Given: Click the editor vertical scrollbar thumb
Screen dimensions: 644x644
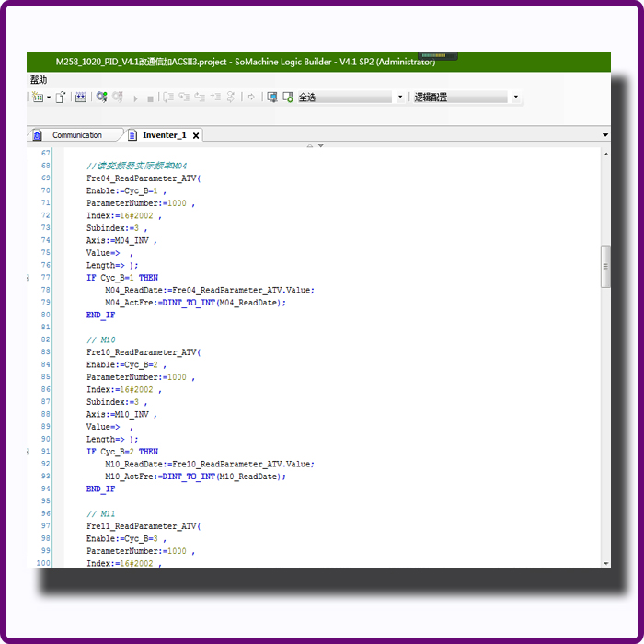Looking at the screenshot, I should (604, 266).
